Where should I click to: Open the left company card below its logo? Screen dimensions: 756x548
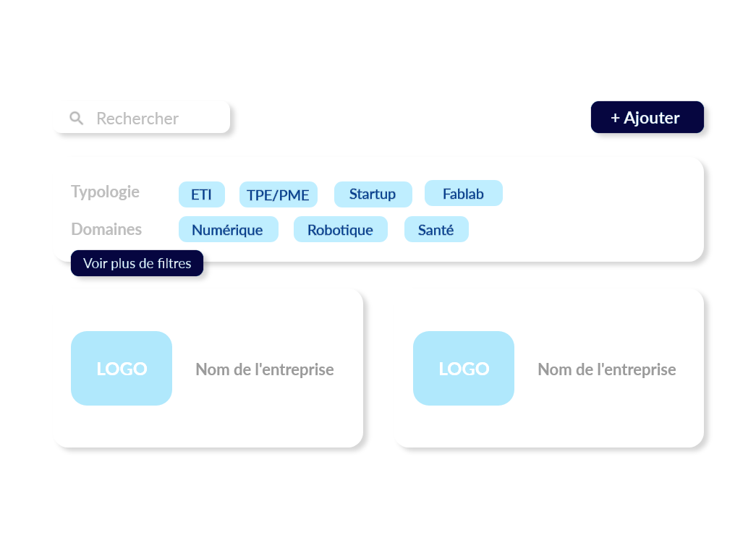209,427
